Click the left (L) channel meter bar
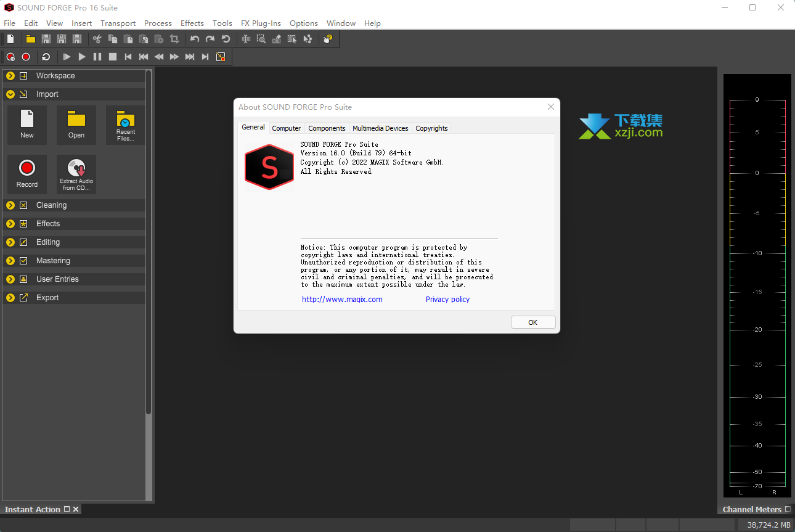 741,293
